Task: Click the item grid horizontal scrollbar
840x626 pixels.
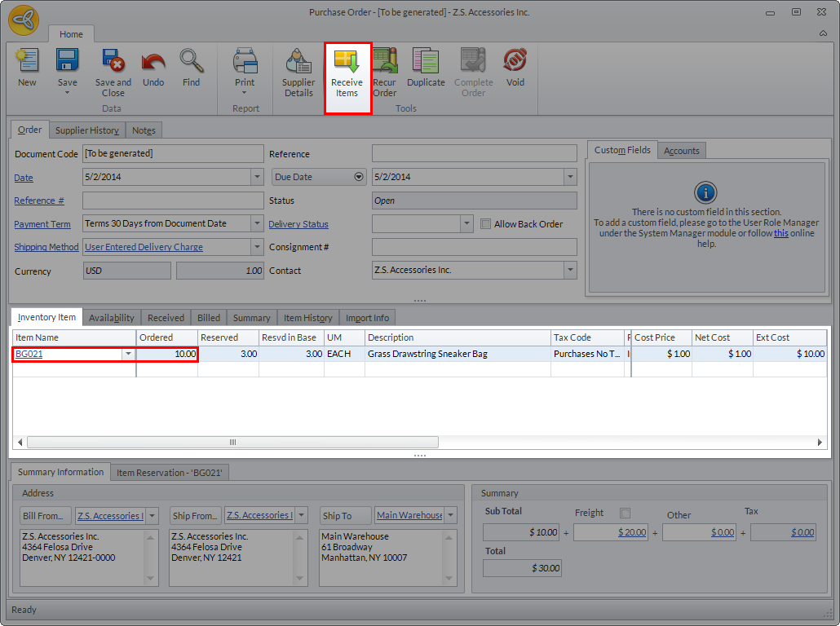Action: (x=232, y=442)
